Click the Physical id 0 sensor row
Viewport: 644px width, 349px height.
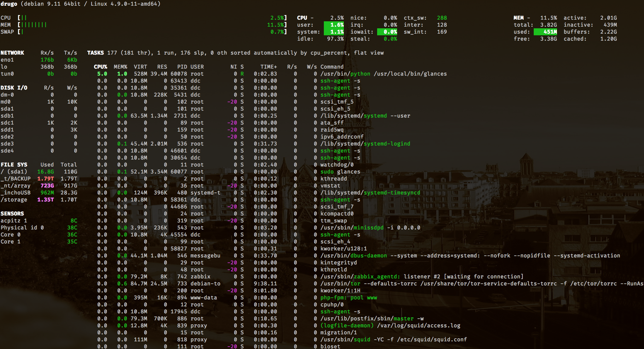point(39,227)
